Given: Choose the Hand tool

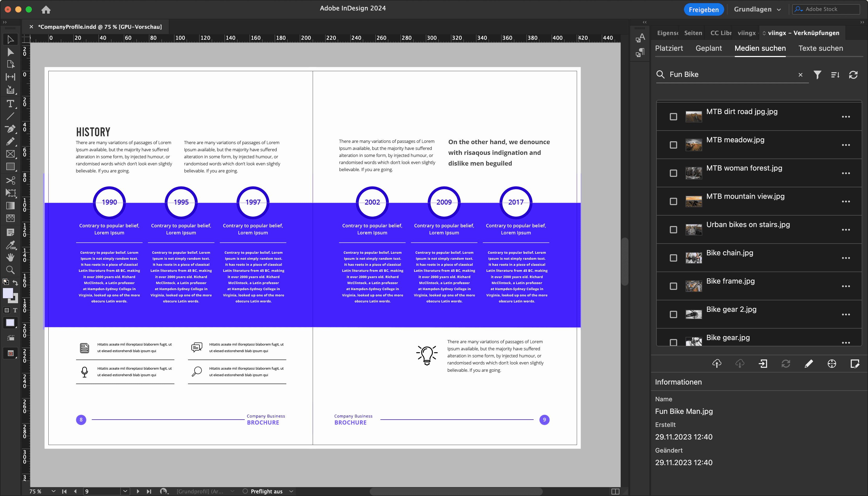Looking at the screenshot, I should tap(10, 257).
